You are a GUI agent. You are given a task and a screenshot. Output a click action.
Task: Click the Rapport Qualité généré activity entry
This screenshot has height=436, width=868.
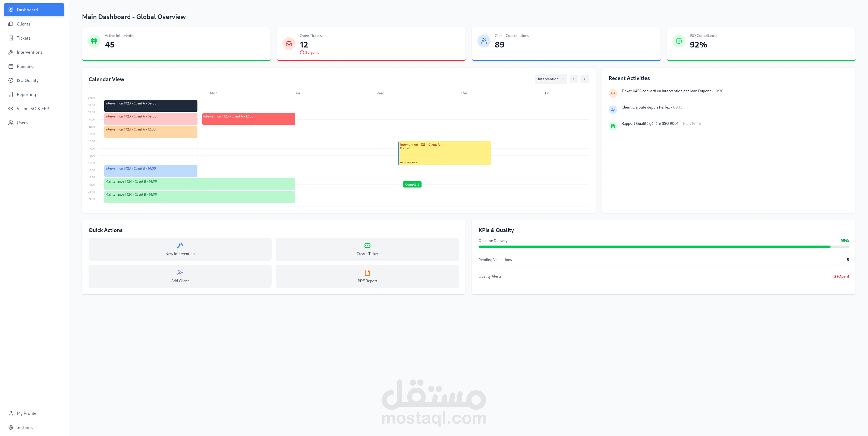(661, 123)
